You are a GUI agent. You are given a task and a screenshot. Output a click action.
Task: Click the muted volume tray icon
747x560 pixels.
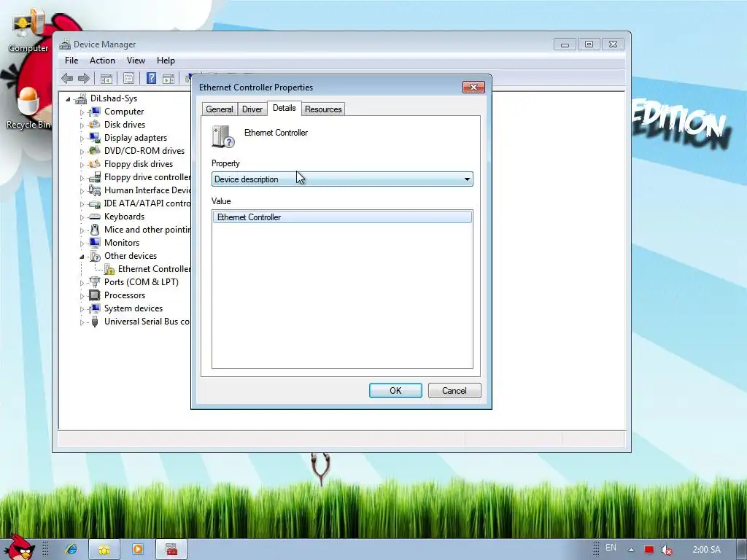(667, 550)
